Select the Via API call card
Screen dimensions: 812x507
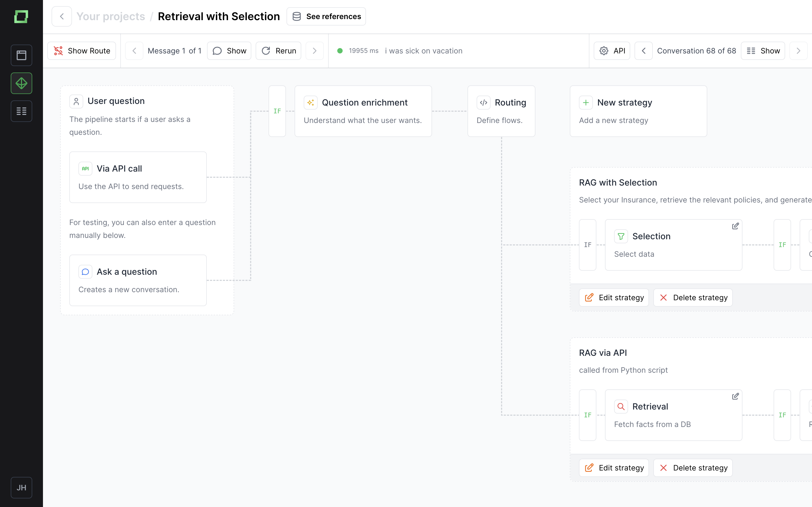pos(138,177)
